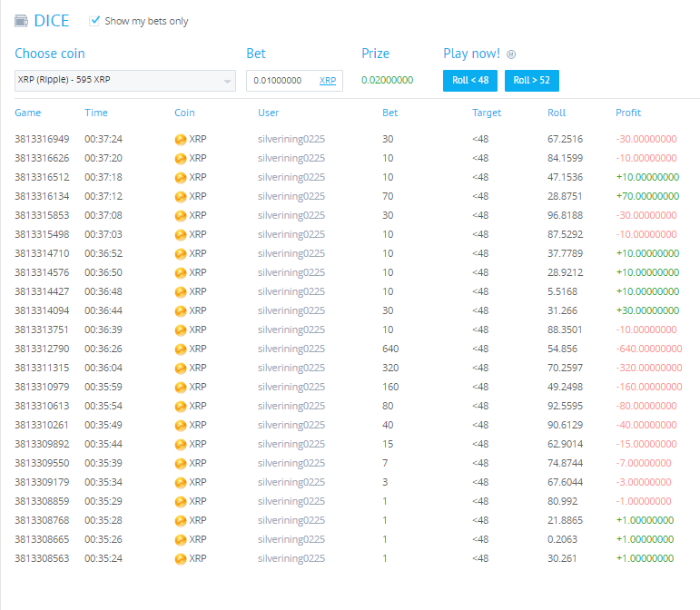Click XRP coin icon in game 3813316949 row
Screen dimensions: 700x610
tap(181, 139)
